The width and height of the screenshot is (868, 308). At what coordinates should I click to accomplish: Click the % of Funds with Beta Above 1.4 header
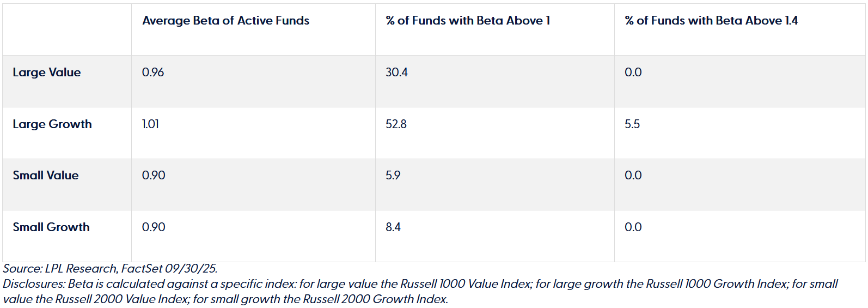click(711, 21)
